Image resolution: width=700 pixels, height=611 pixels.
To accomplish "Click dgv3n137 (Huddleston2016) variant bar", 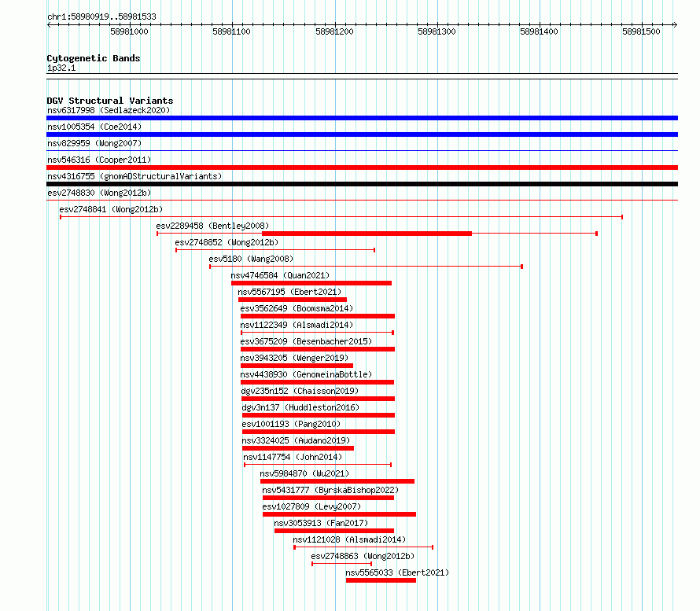I will point(319,415).
